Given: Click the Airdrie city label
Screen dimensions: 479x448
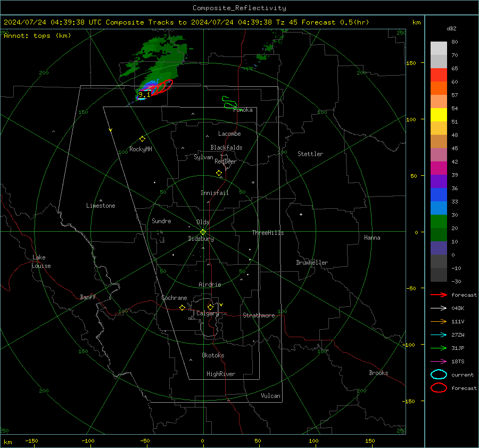Looking at the screenshot, I should click(210, 284).
